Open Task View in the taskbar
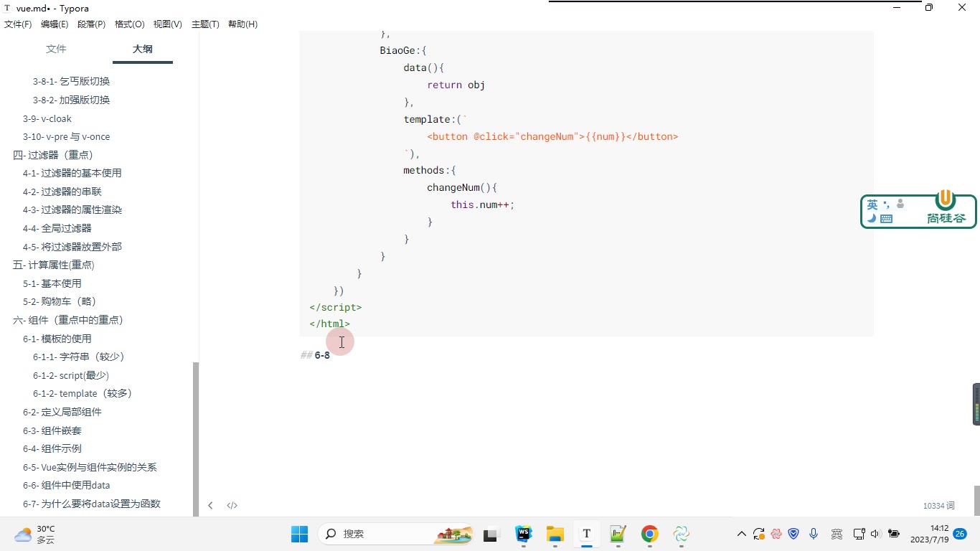The image size is (980, 551). pos(491,534)
